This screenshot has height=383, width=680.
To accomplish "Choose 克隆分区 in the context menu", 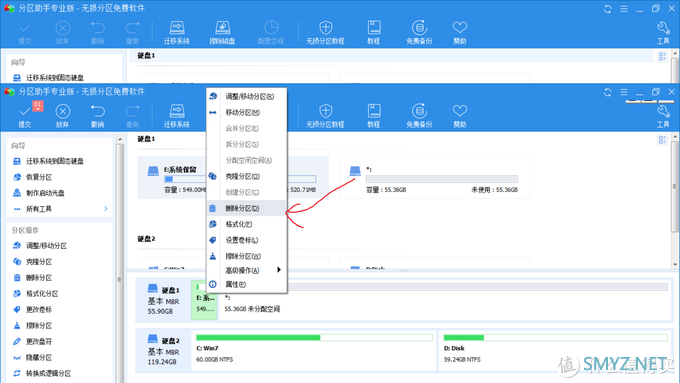I will 246,176.
